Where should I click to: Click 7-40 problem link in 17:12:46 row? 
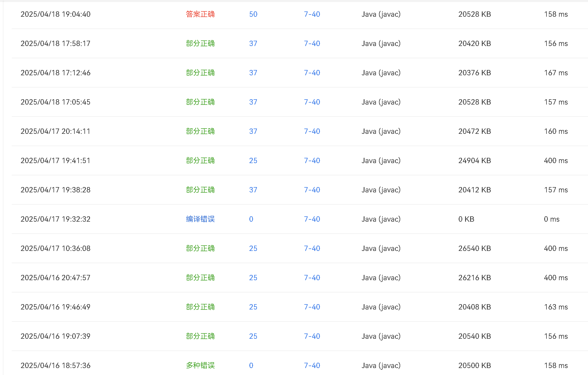coord(312,73)
